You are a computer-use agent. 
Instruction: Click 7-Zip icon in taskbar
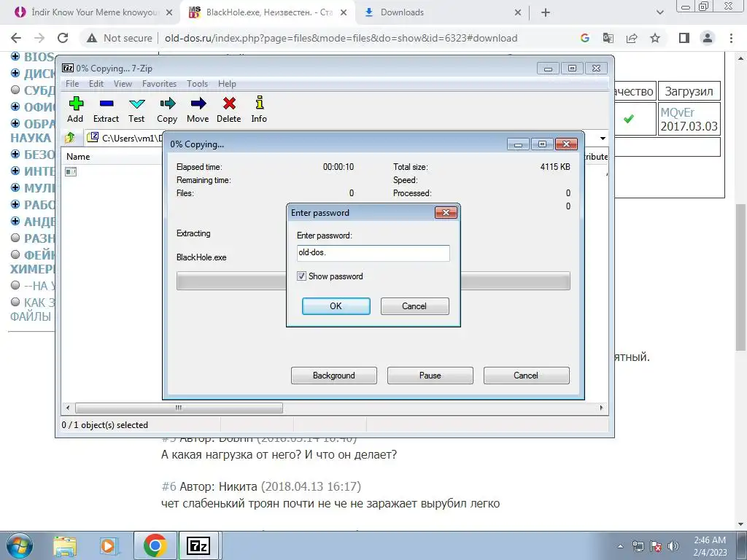[198, 545]
